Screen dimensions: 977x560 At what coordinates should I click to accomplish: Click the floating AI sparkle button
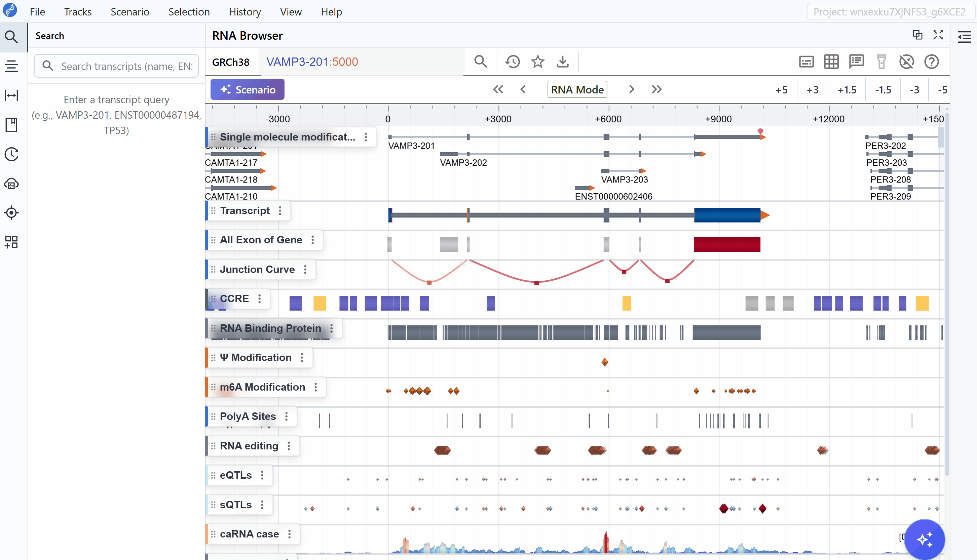(924, 539)
